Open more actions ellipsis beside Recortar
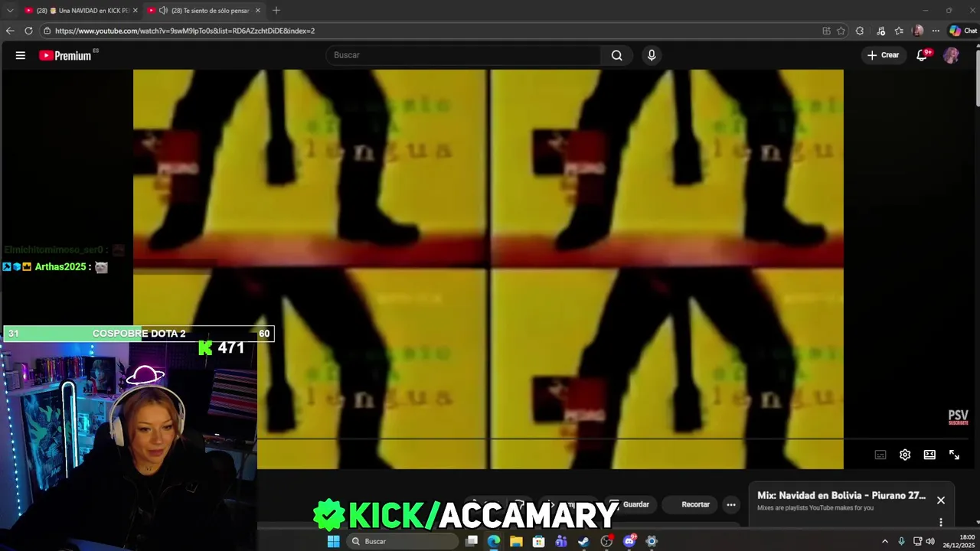Screen dimensions: 980x551 click(731, 504)
